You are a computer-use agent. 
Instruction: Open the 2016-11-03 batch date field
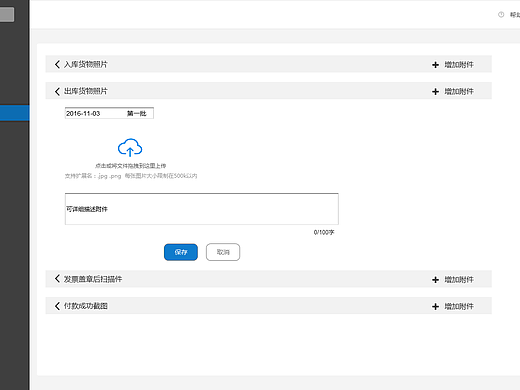[109, 113]
